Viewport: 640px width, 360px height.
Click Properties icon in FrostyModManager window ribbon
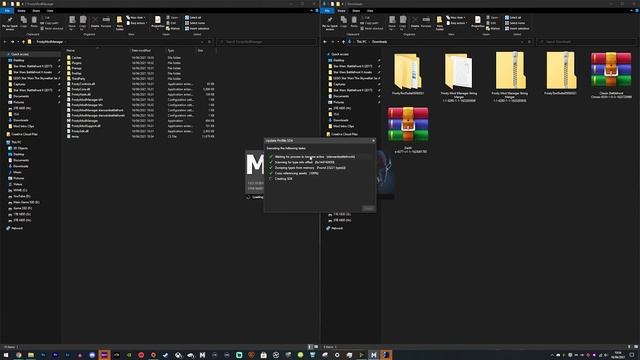click(x=158, y=22)
